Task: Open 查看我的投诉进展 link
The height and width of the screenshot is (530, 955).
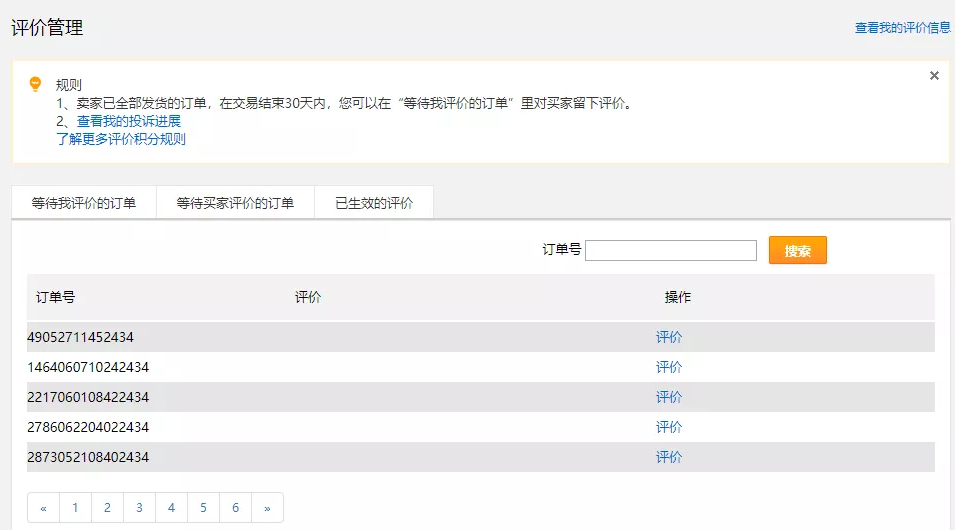Action: coord(129,121)
